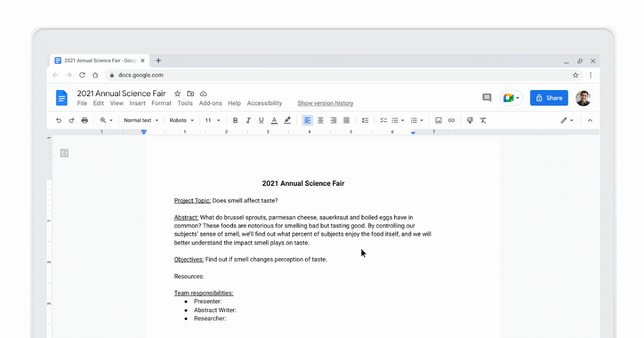Clear formatting with the strikethrough-T icon
This screenshot has width=644, height=338.
tap(483, 120)
